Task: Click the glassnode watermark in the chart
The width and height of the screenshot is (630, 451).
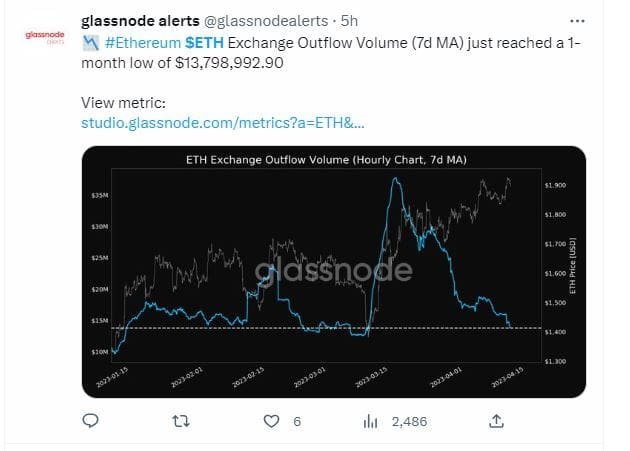Action: [333, 271]
